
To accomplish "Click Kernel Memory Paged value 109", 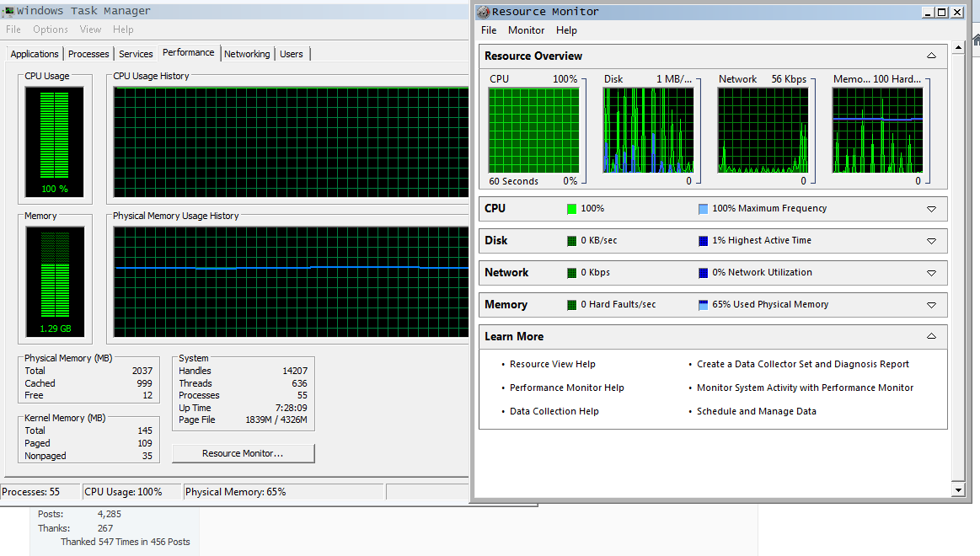I will click(145, 444).
